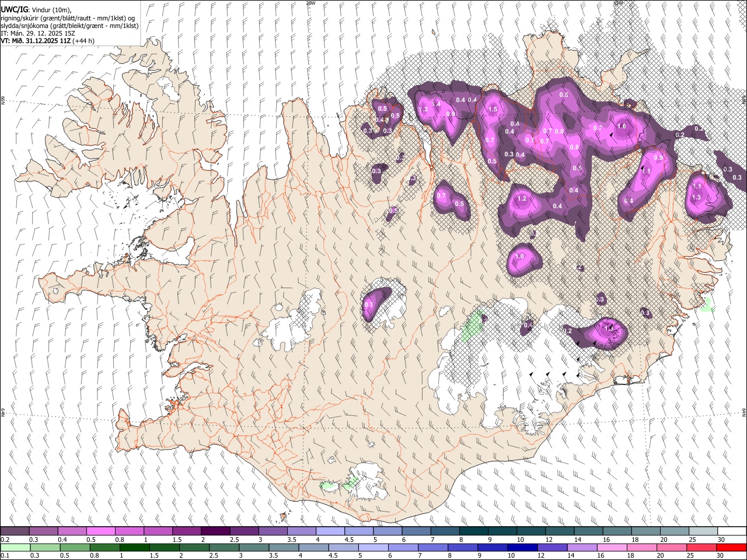Click the '(+44 h)' forecast offset
The height and width of the screenshot is (560, 747).
click(x=83, y=41)
